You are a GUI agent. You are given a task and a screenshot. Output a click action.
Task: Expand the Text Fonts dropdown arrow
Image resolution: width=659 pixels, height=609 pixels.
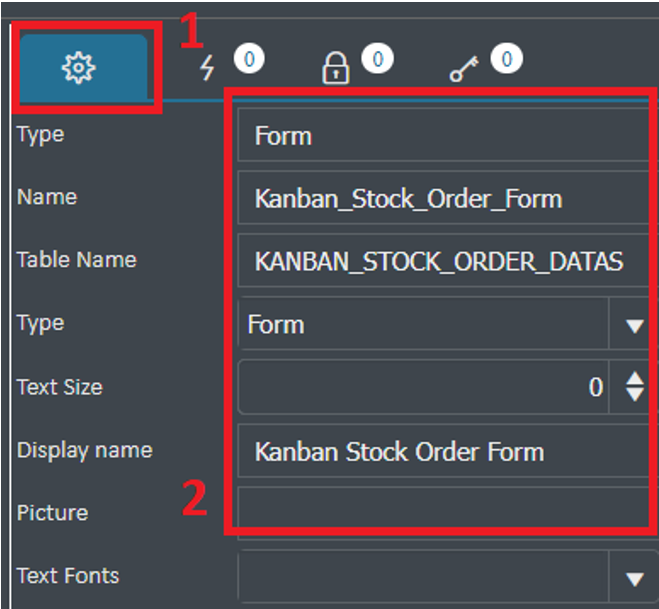634,578
